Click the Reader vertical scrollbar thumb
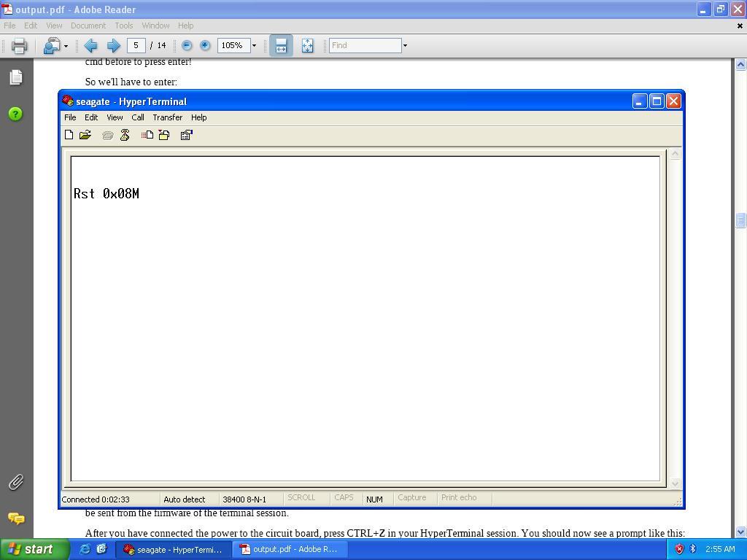 pos(740,220)
